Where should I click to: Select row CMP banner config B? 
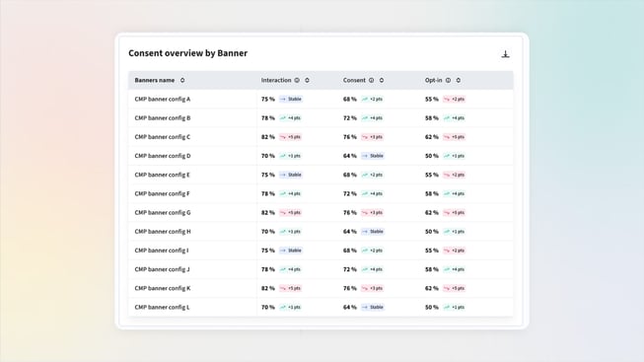(x=321, y=118)
